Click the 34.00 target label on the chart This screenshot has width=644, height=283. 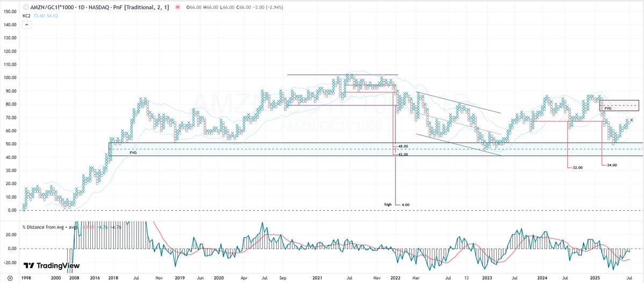pos(612,165)
